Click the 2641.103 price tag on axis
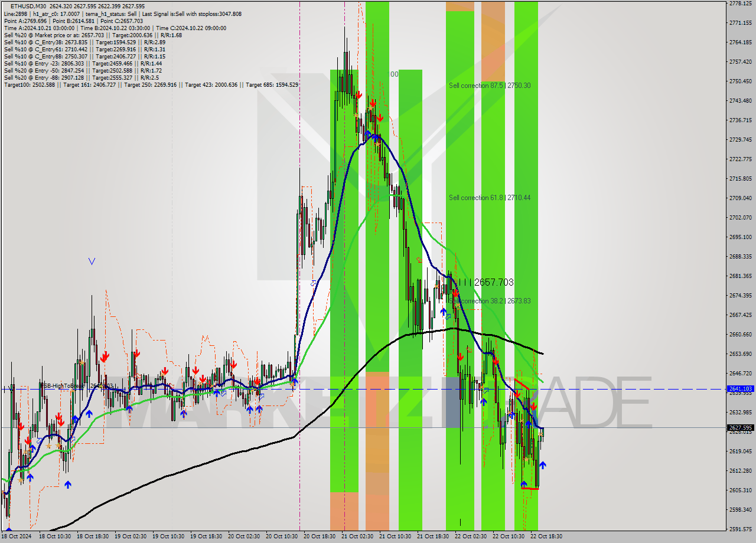Image resolution: width=756 pixels, height=543 pixels. (x=740, y=389)
